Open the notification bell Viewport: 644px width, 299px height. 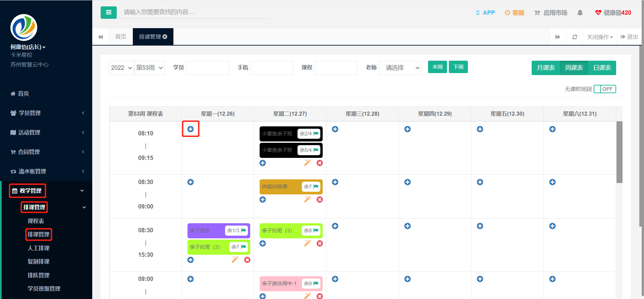tap(580, 13)
